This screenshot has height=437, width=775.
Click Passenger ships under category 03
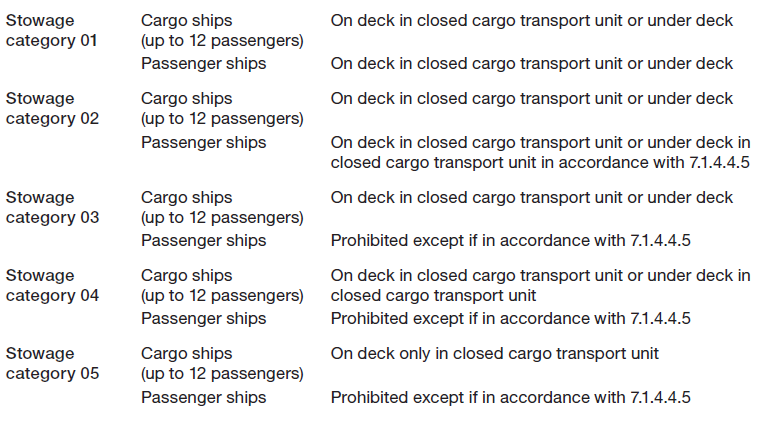point(203,241)
